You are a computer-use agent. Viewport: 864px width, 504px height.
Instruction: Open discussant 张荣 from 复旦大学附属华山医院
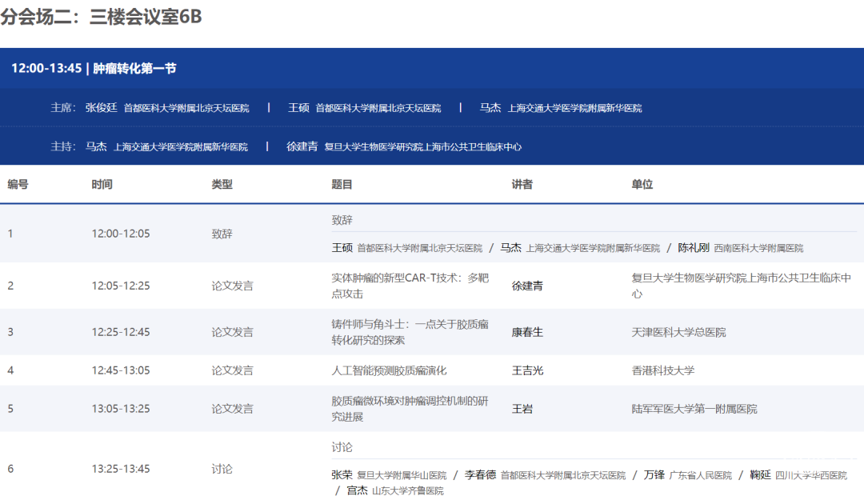[x=342, y=474]
